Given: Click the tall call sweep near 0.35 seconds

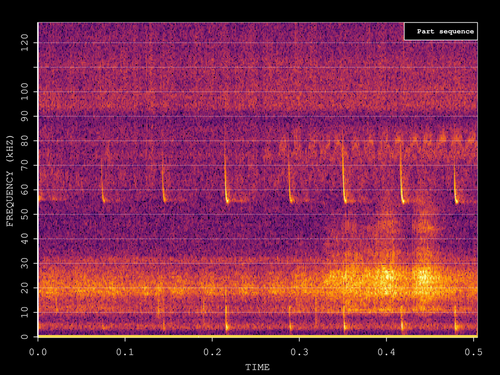Looking at the screenshot, I should point(344,173).
